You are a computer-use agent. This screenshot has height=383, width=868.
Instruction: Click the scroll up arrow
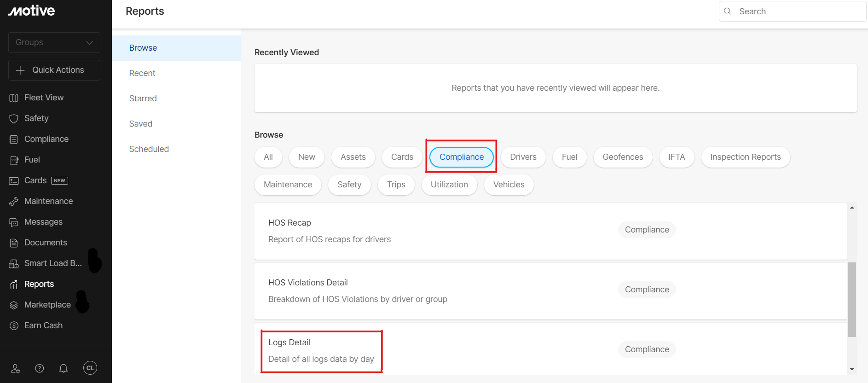852,208
